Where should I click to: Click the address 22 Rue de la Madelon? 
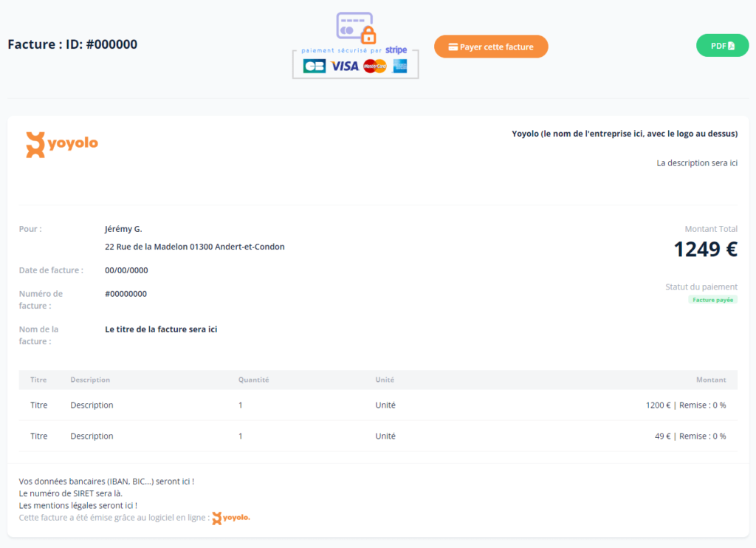pos(194,247)
